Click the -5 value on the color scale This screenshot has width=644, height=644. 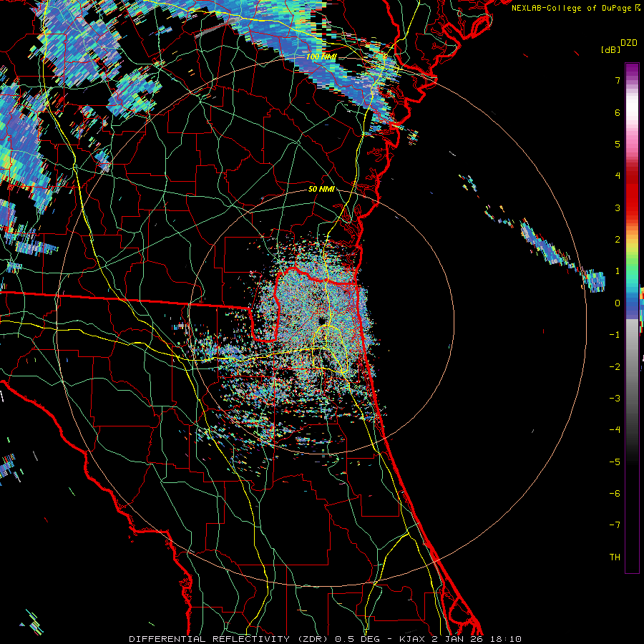(x=615, y=462)
